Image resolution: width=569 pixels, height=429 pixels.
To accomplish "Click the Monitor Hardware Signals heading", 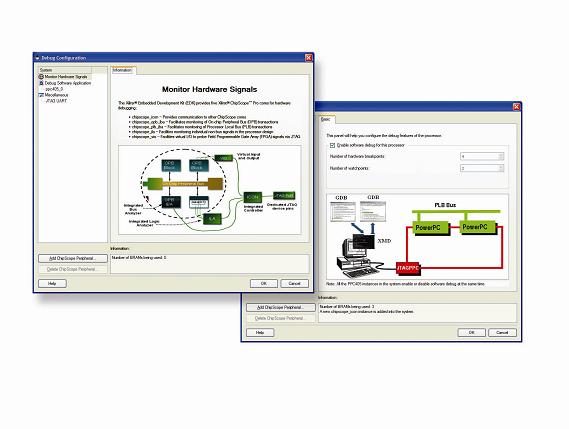I will (x=209, y=89).
